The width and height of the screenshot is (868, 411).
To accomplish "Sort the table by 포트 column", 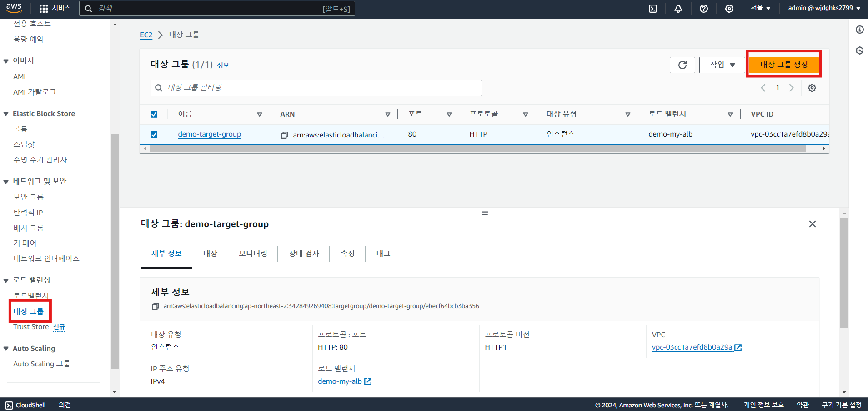I will pyautogui.click(x=449, y=115).
